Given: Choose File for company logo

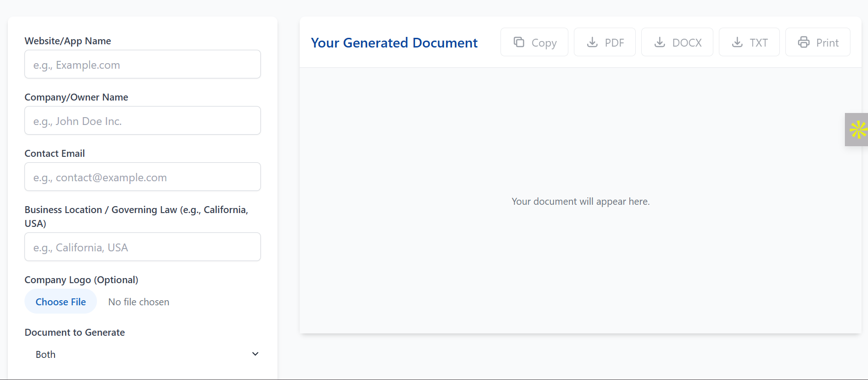Looking at the screenshot, I should 61,302.
